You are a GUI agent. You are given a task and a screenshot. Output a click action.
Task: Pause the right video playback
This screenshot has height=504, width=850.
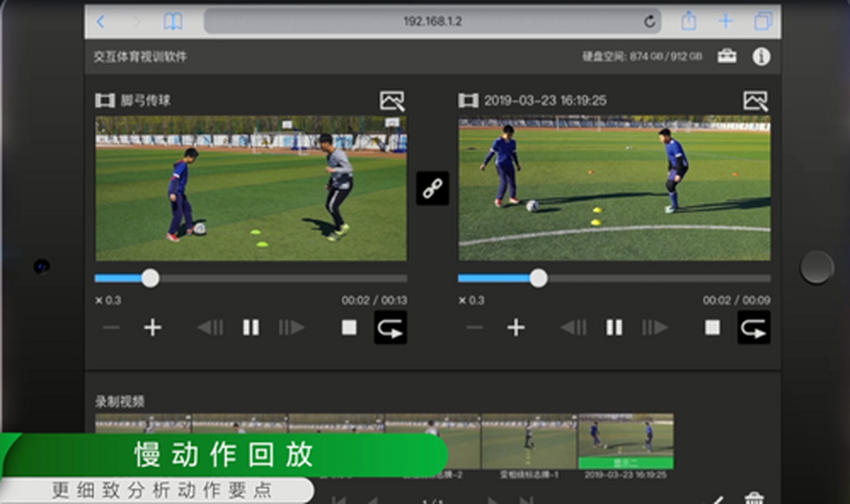coord(614,327)
